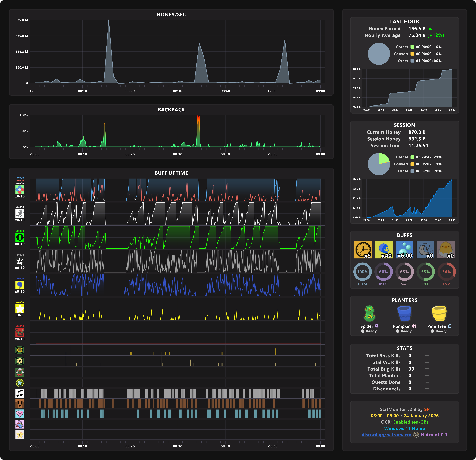Click the running figure haste icon
This screenshot has width=476, height=460.
(x=20, y=213)
